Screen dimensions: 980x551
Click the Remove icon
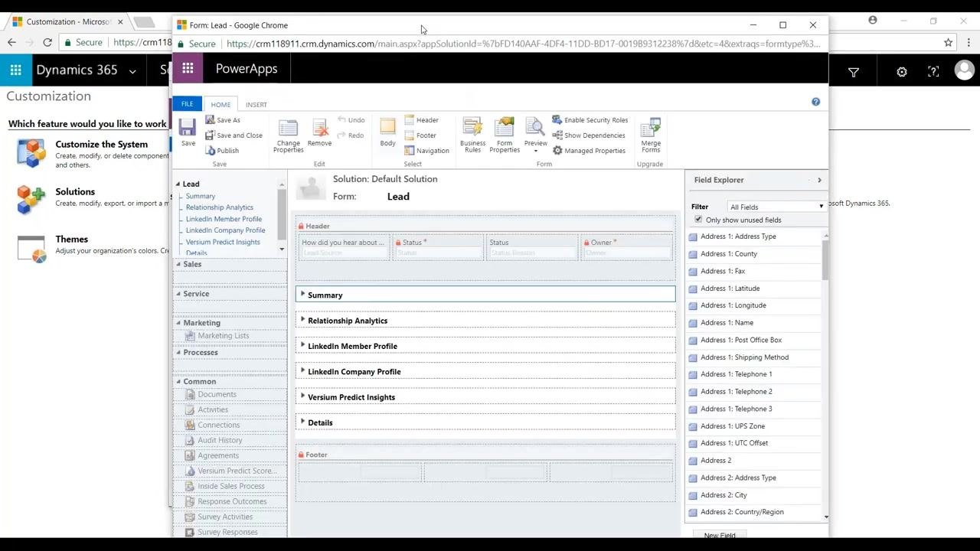pyautogui.click(x=320, y=128)
